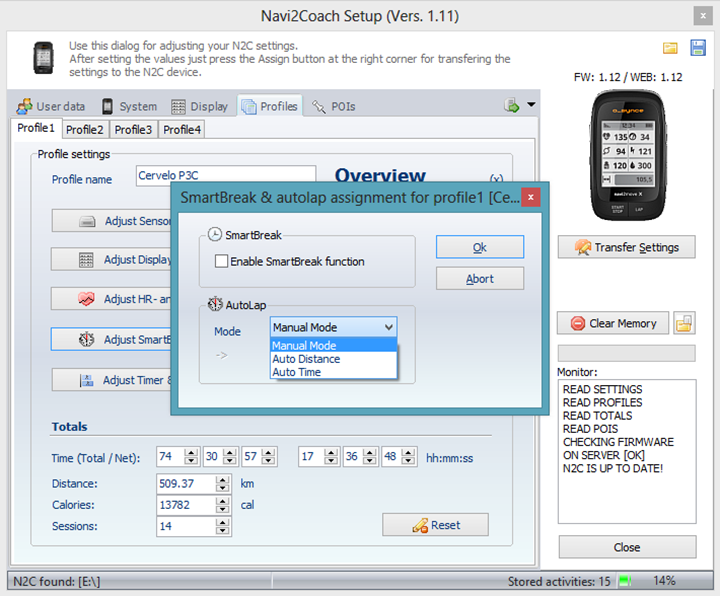720x596 pixels.
Task: Switch to the User data tab
Action: 51,107
